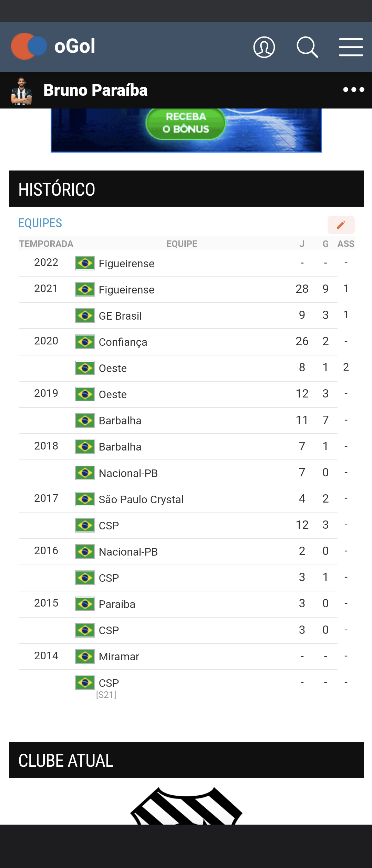Tap the Receba o Bônus ad button
The height and width of the screenshot is (868, 372).
[186, 123]
